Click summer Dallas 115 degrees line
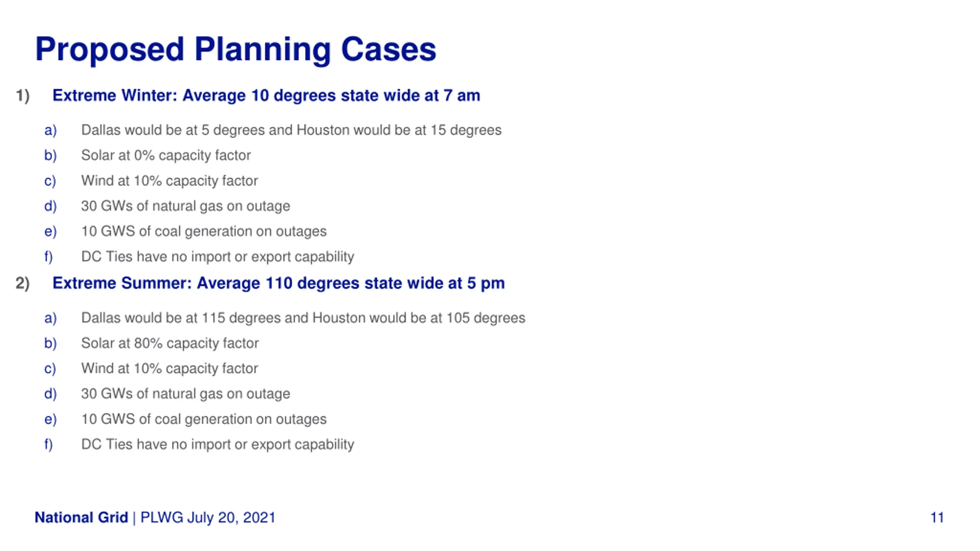The image size is (980, 551). (303, 318)
